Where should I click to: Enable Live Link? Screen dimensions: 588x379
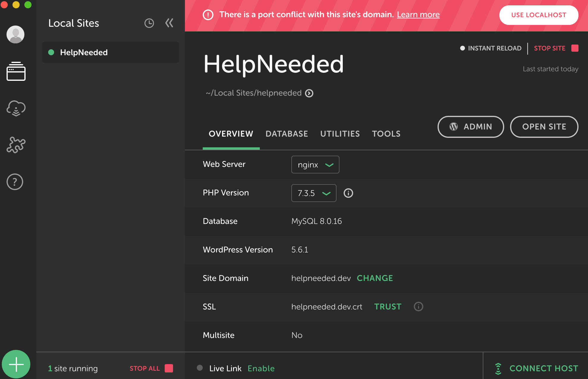pyautogui.click(x=261, y=368)
